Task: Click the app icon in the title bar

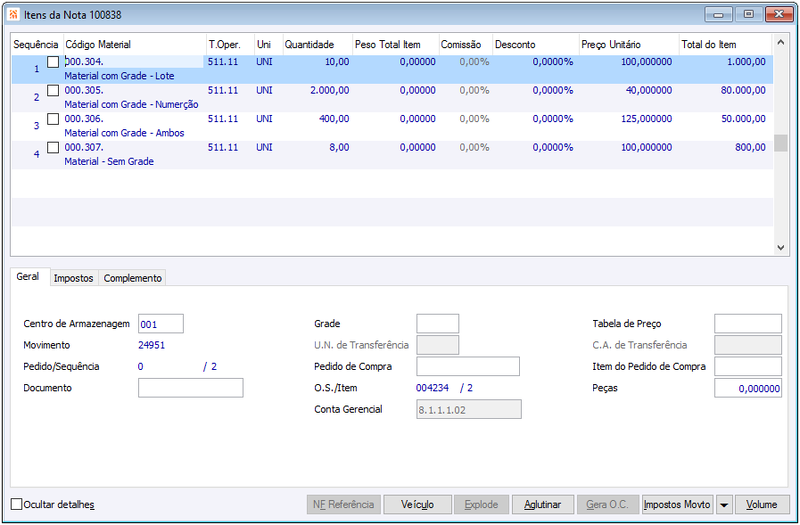Action: pos(14,14)
